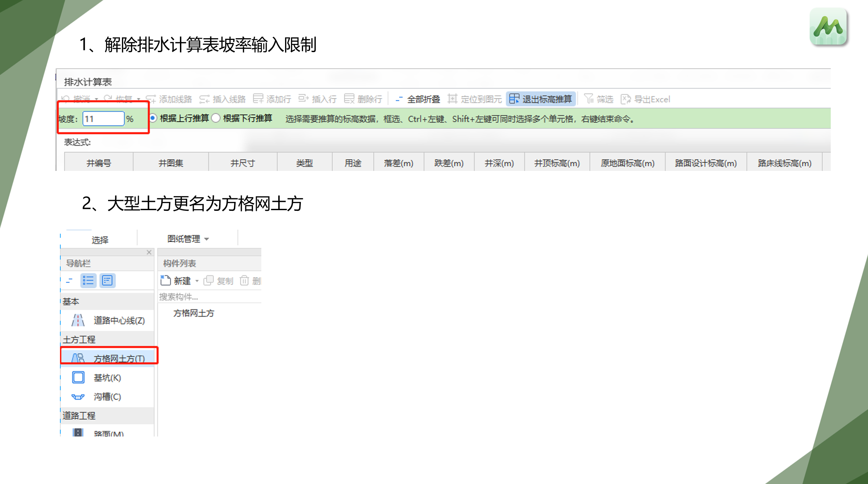Switch to the 选择 tab

(x=100, y=239)
